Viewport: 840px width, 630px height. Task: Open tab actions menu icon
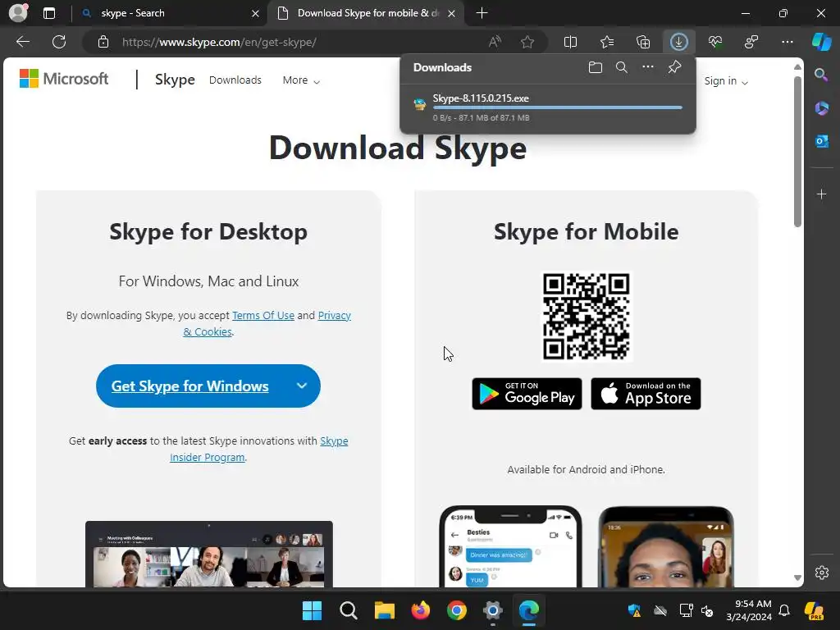tap(49, 13)
